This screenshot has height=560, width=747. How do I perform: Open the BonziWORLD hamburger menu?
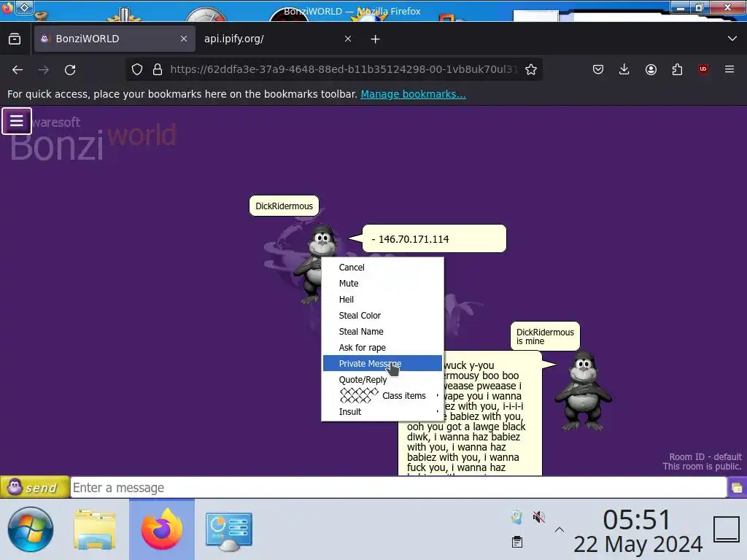tap(17, 121)
